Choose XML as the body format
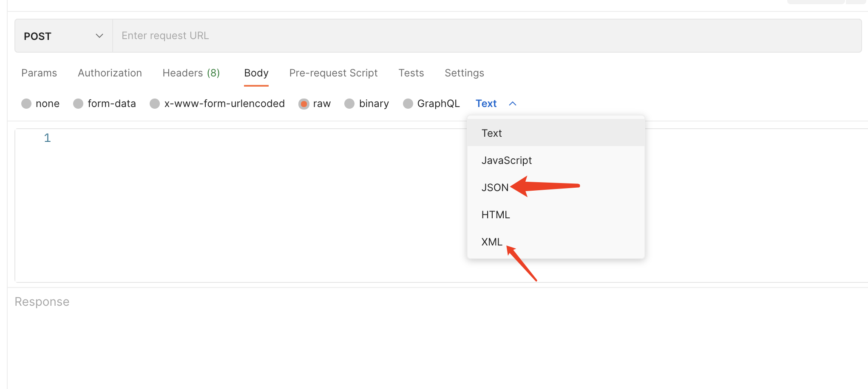The width and height of the screenshot is (868, 389). (x=492, y=242)
